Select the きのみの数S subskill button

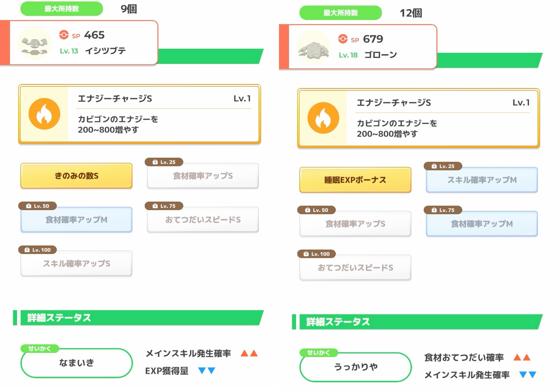click(76, 176)
